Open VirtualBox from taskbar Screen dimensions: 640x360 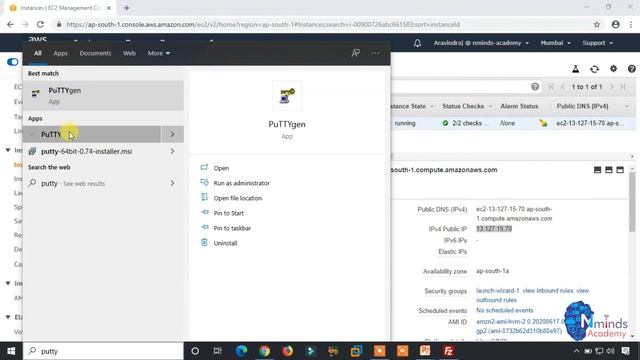pos(356,351)
